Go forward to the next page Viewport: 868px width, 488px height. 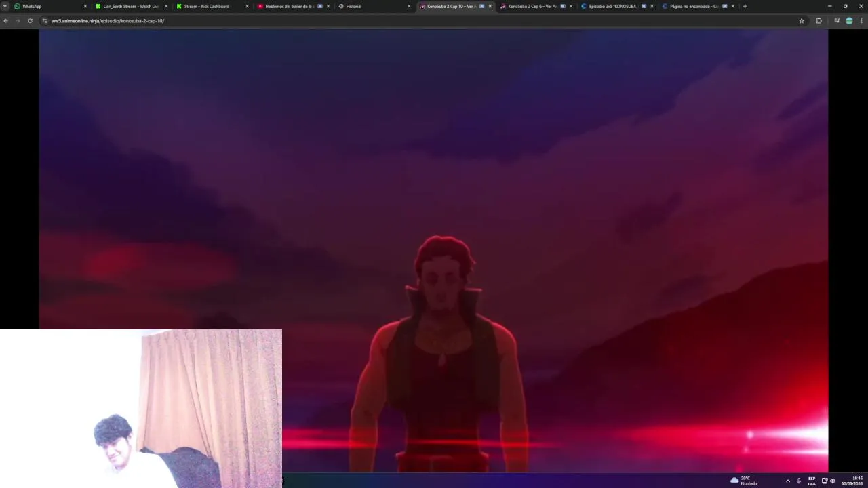(x=18, y=21)
